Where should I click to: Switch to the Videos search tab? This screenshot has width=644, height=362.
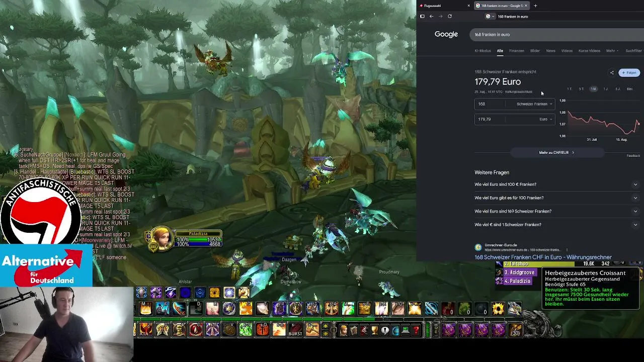567,51
